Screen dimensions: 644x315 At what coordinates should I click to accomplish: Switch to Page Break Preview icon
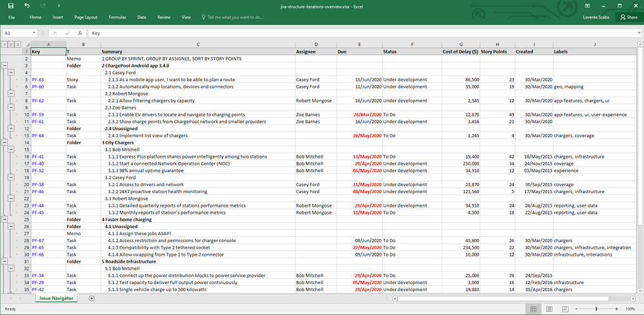tap(565, 309)
